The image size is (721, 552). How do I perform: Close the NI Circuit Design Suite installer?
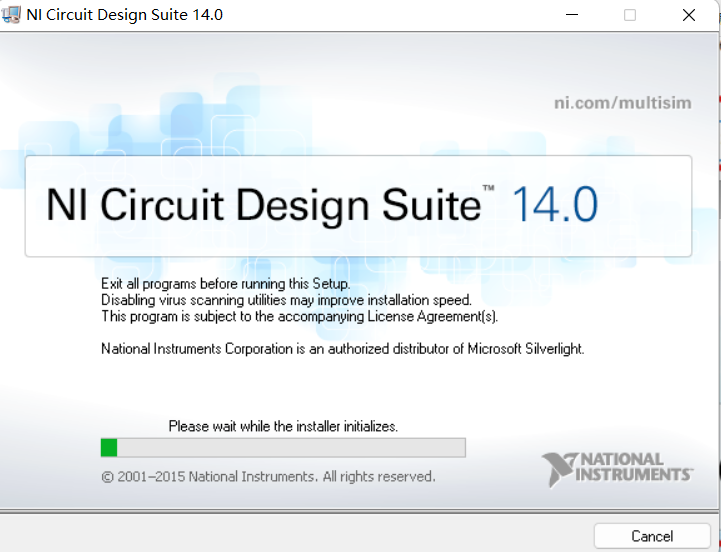pos(688,15)
